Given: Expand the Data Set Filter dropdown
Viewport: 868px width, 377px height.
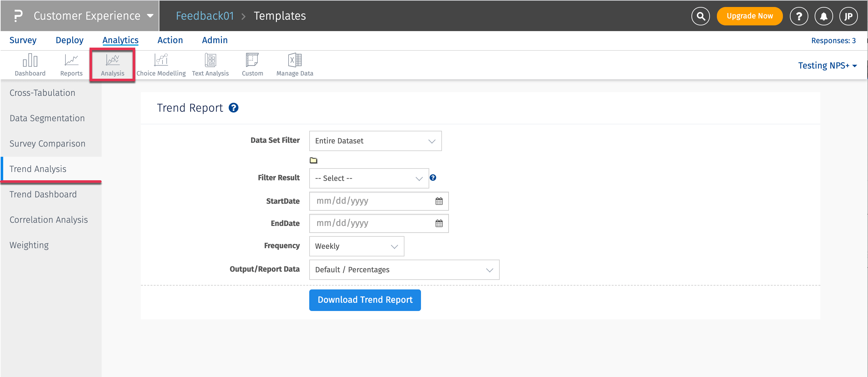Looking at the screenshot, I should pos(375,141).
